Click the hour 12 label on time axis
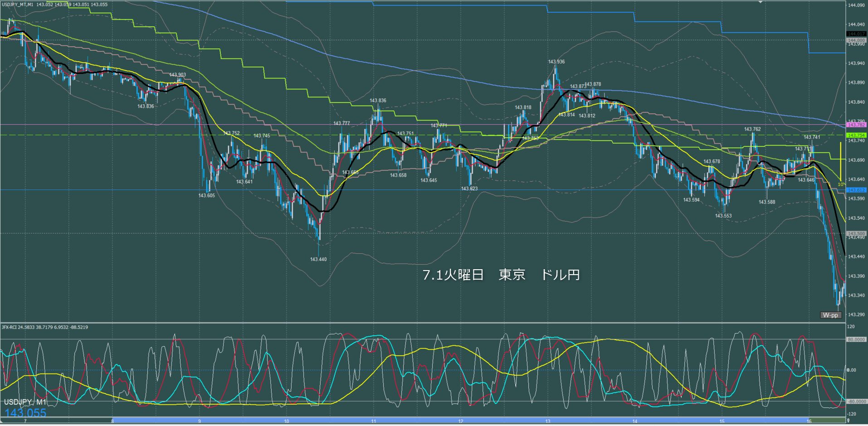Image resolution: width=868 pixels, height=426 pixels. pos(461,421)
